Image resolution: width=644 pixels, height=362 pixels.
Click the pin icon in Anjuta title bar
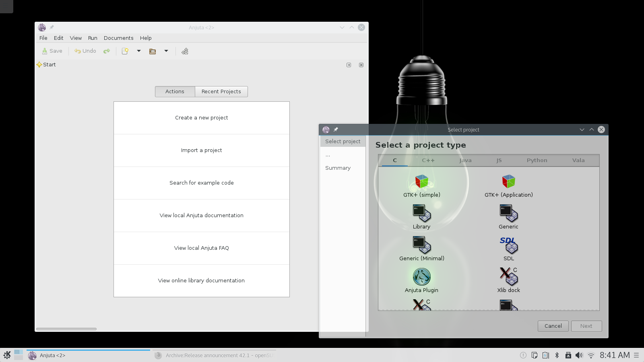click(x=52, y=27)
